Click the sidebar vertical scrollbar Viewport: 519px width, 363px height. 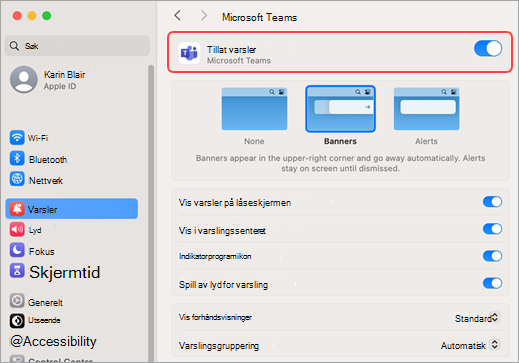(x=151, y=213)
